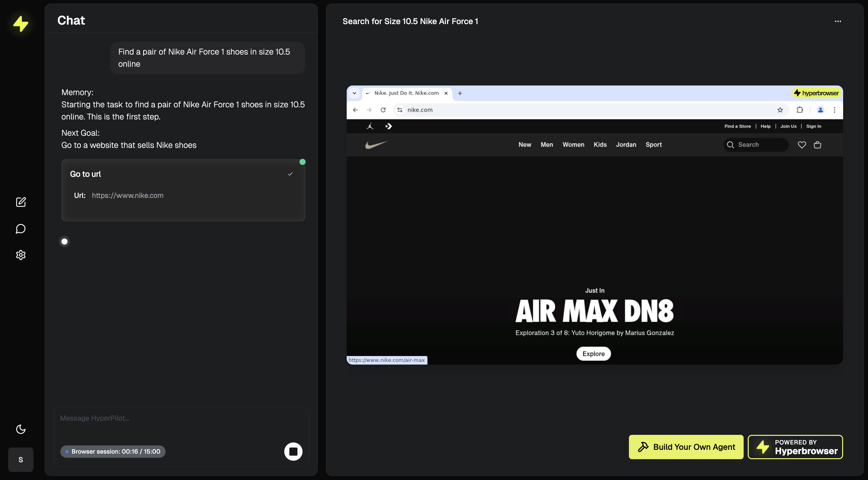Click the Hyperbrowser lightning logo in sidebar
The width and height of the screenshot is (868, 480).
(x=21, y=24)
